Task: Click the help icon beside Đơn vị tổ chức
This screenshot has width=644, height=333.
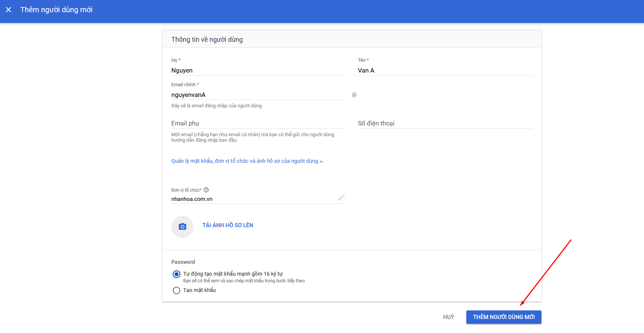Action: point(206,190)
